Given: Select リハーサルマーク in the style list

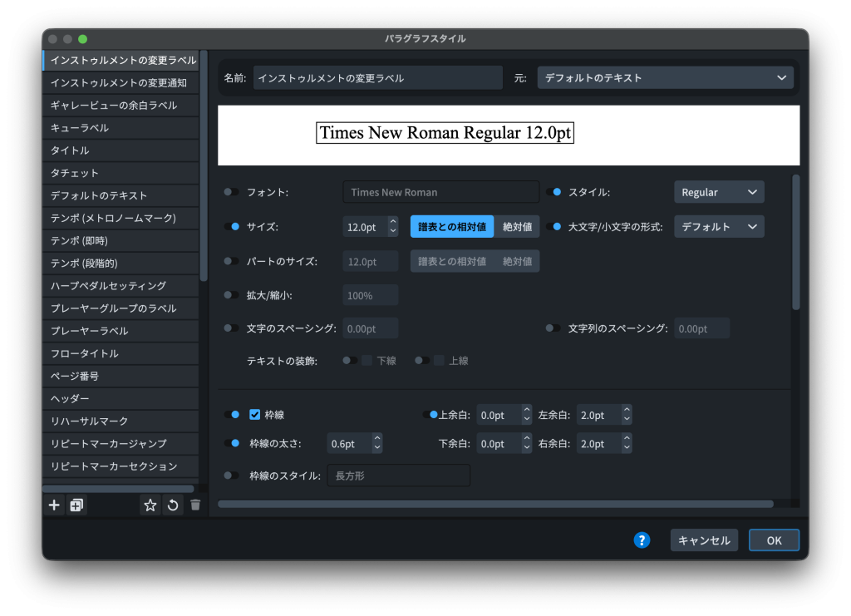Looking at the screenshot, I should coord(90,421).
